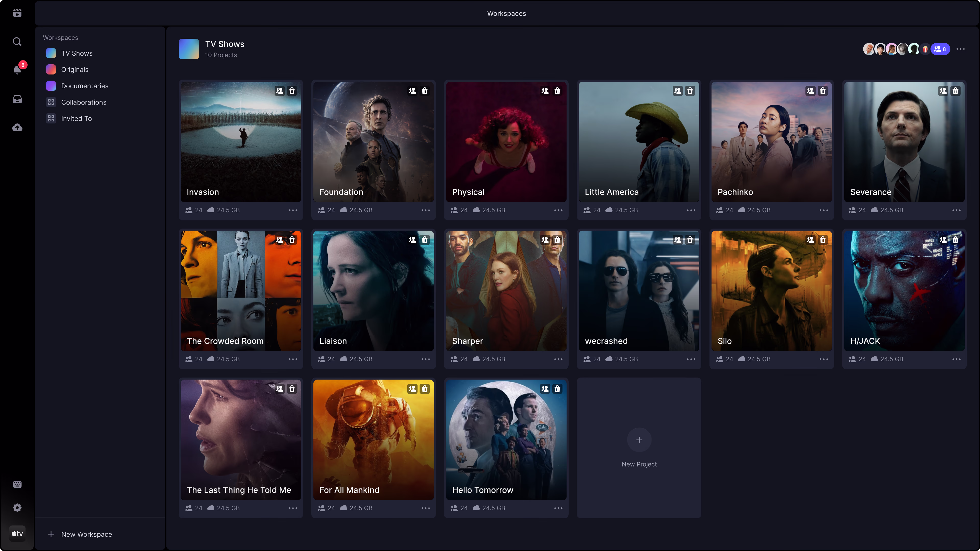This screenshot has height=551, width=980.
Task: Open the 8 members pill badge
Action: click(x=940, y=49)
